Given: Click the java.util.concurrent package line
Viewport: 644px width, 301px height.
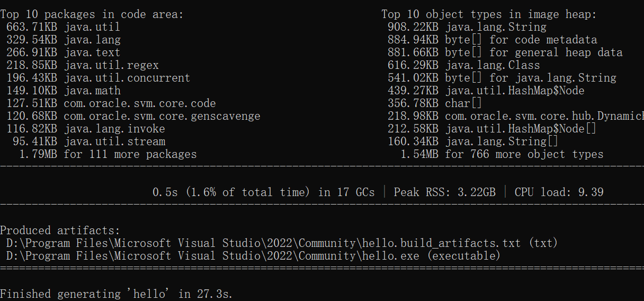Looking at the screenshot, I should [x=127, y=78].
